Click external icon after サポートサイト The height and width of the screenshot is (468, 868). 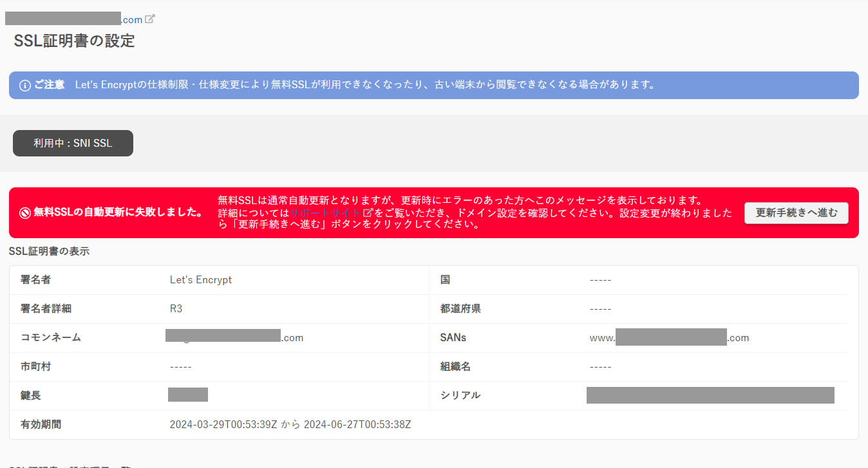[368, 212]
